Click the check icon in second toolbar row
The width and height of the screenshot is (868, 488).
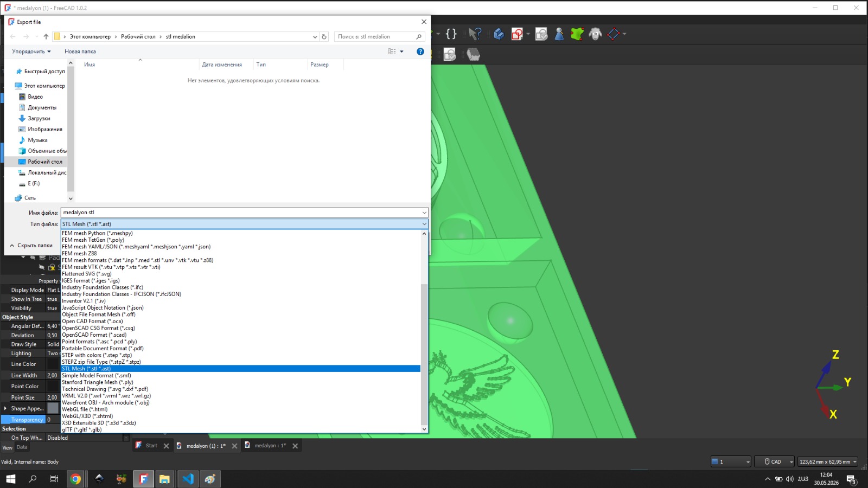point(450,54)
